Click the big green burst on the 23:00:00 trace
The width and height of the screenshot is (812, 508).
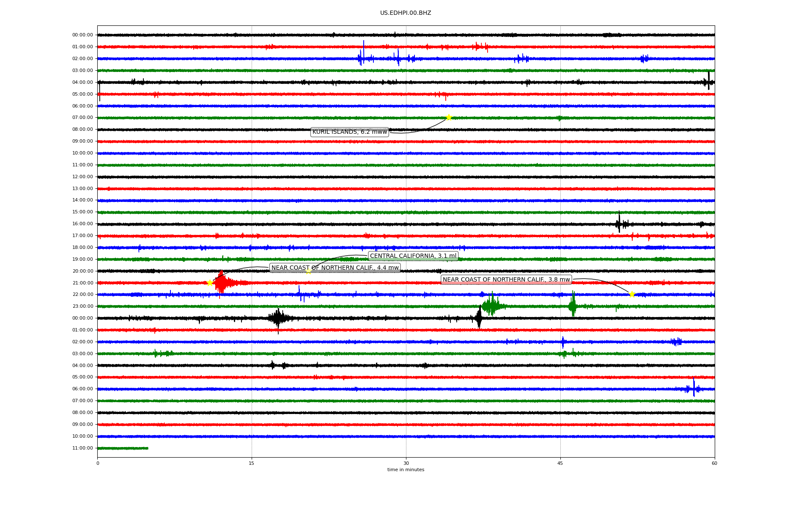coord(491,305)
